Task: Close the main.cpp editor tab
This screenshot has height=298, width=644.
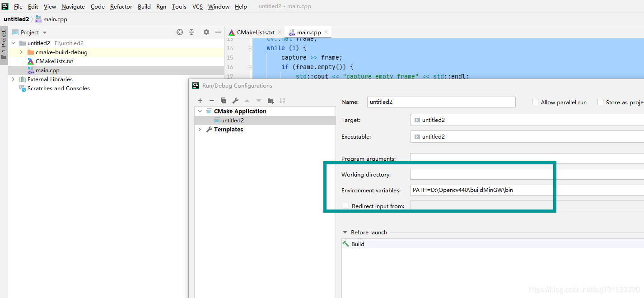Action: 326,32
